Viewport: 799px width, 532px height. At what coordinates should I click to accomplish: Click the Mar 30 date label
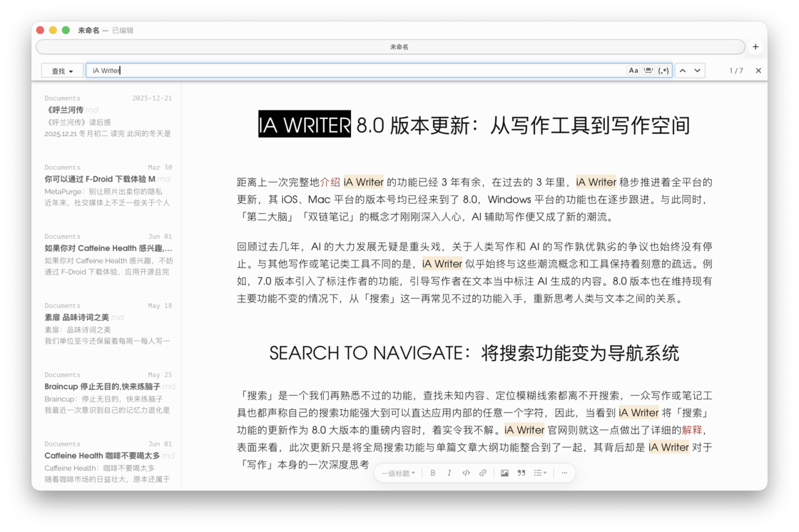coord(160,167)
